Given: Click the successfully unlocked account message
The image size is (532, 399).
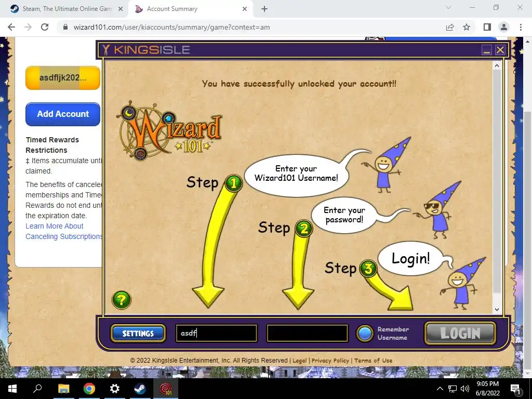Looking at the screenshot, I should 299,84.
